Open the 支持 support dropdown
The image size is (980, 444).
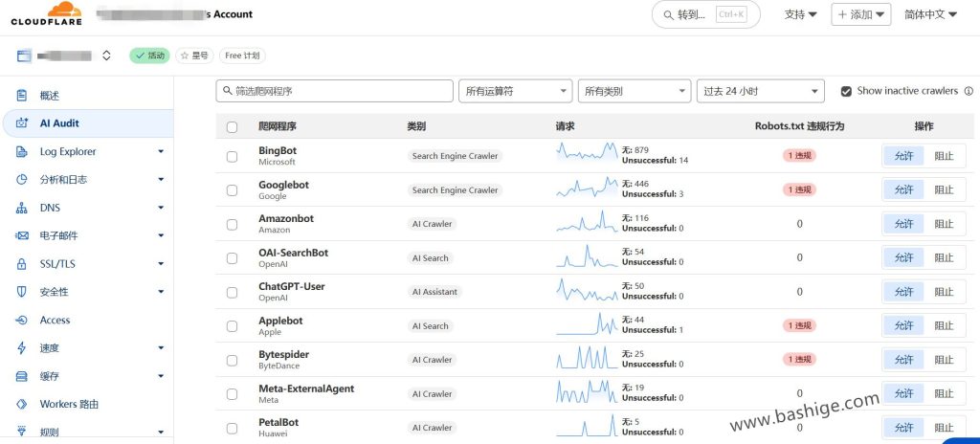point(801,14)
